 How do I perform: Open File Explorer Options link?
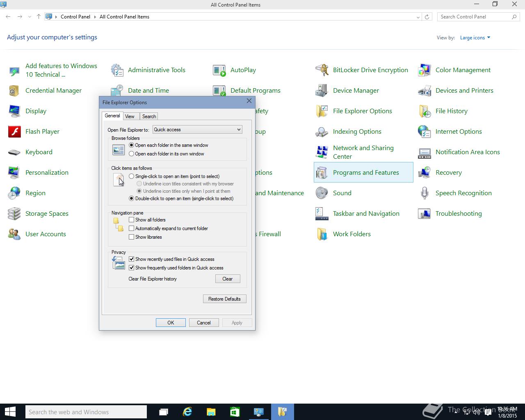tap(363, 111)
